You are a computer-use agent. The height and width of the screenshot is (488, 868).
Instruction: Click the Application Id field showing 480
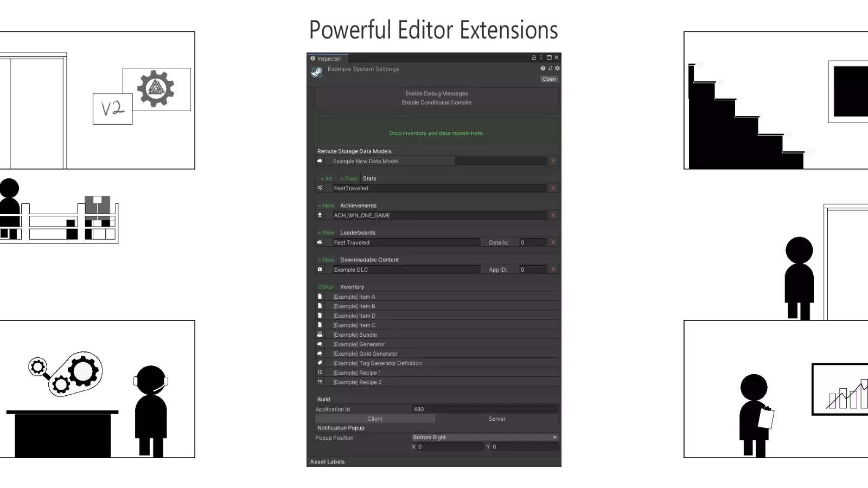[485, 409]
